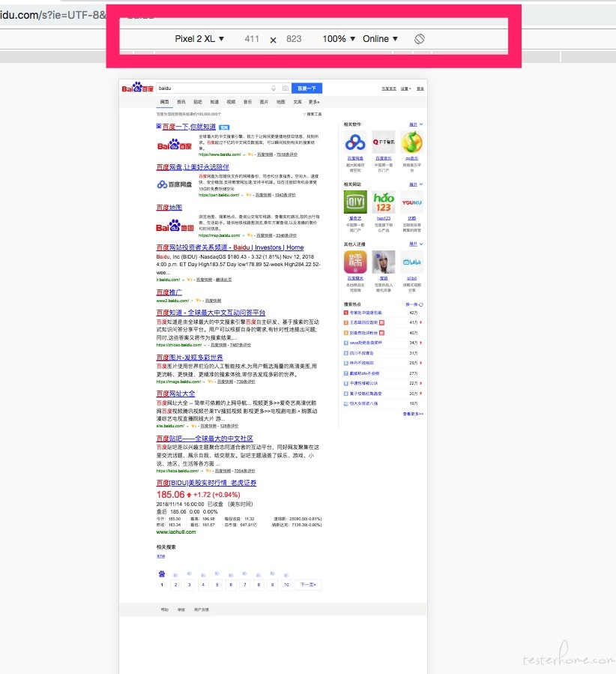Click the Baidu logo thumbnail in first result
The width and height of the screenshot is (616, 674).
pos(175,145)
